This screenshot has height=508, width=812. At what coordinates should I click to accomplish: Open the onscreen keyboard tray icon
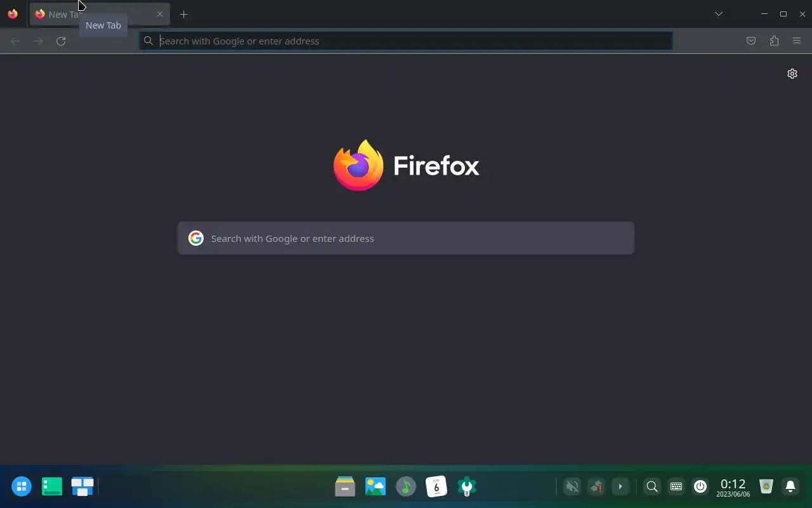click(x=676, y=486)
